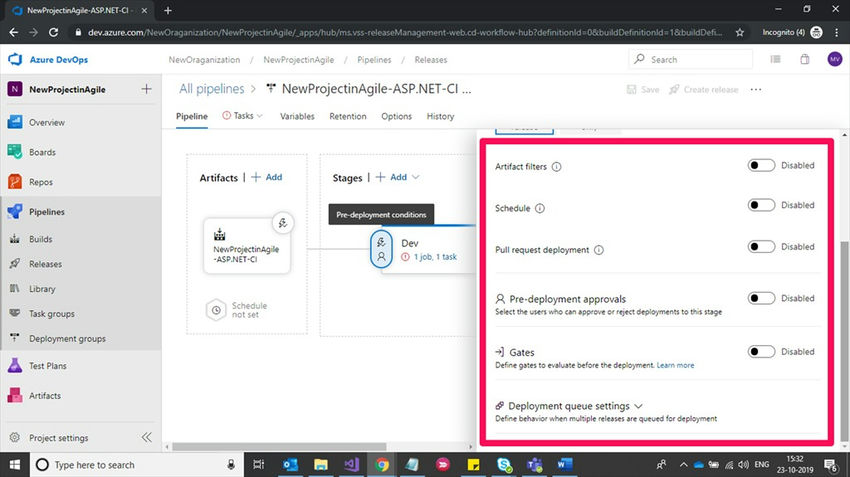Click vertical scrollbar of conditions panel

845,341
